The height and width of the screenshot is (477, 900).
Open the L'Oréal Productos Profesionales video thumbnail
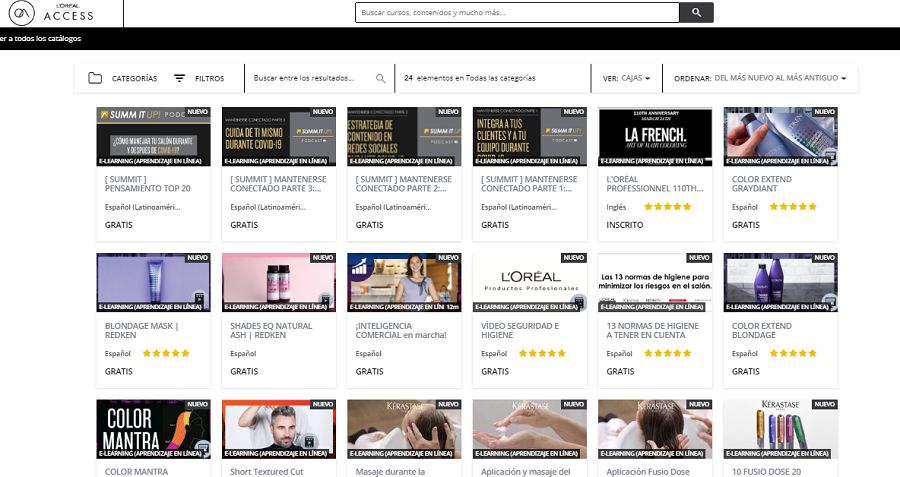tap(530, 282)
